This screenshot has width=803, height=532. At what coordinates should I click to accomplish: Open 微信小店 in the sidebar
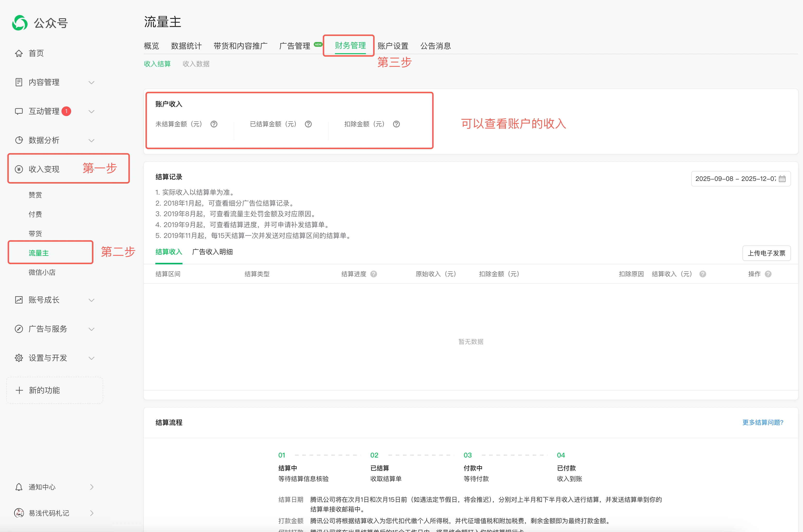tap(42, 272)
